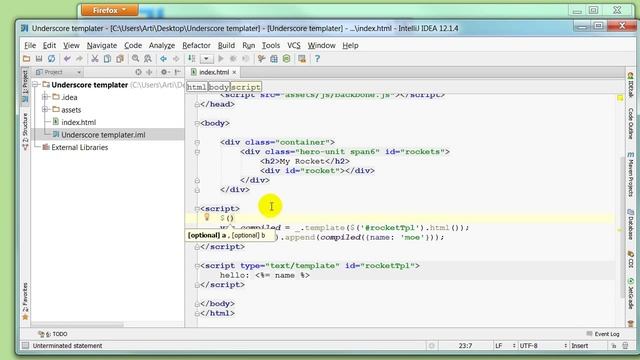This screenshot has width=640, height=360.
Task: Toggle the Insert mode indicator
Action: pyautogui.click(x=579, y=346)
